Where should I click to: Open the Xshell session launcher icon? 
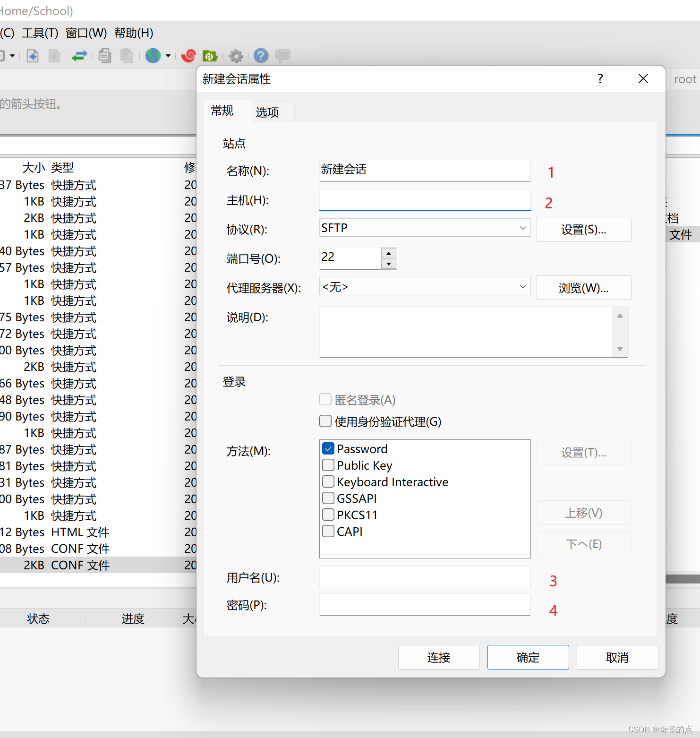188,56
